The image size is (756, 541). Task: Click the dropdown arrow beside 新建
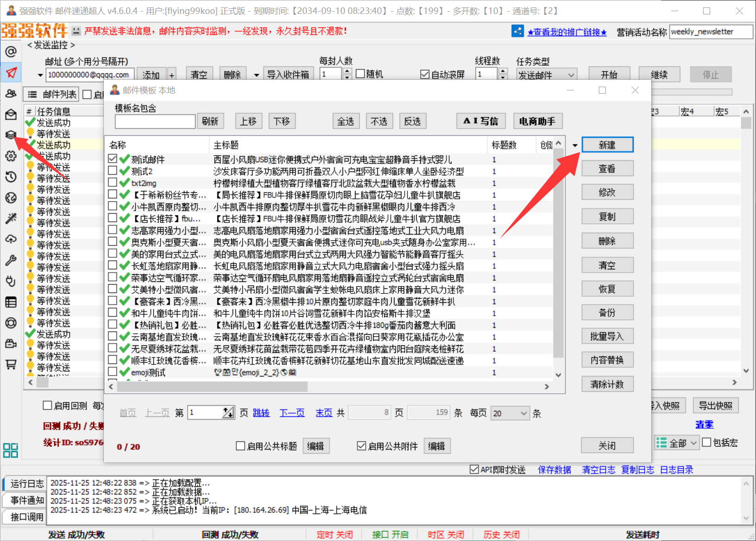(x=575, y=146)
